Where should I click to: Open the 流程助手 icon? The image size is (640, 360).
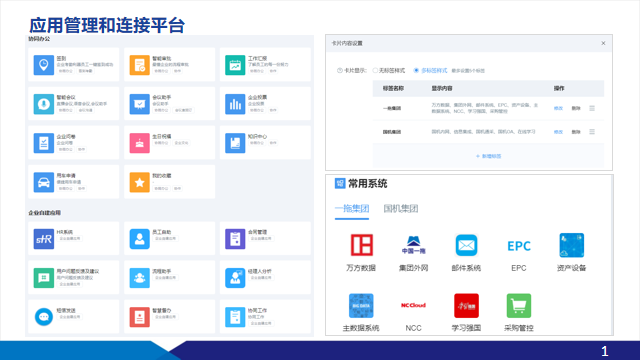[x=140, y=278]
